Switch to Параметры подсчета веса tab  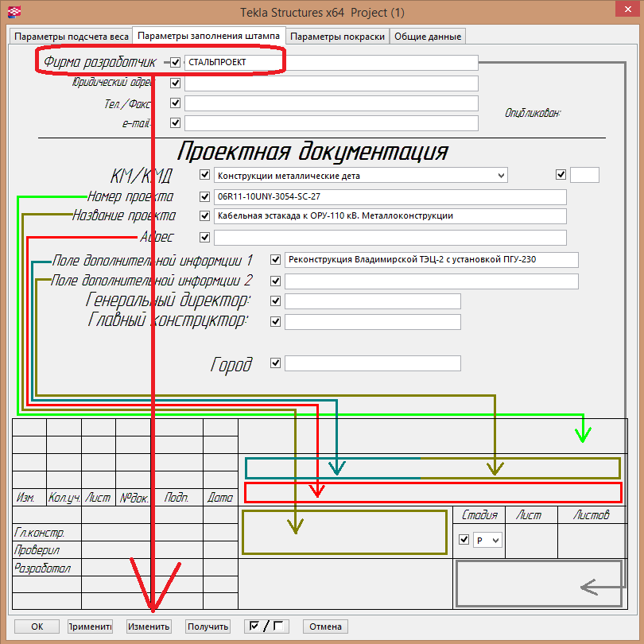71,37
